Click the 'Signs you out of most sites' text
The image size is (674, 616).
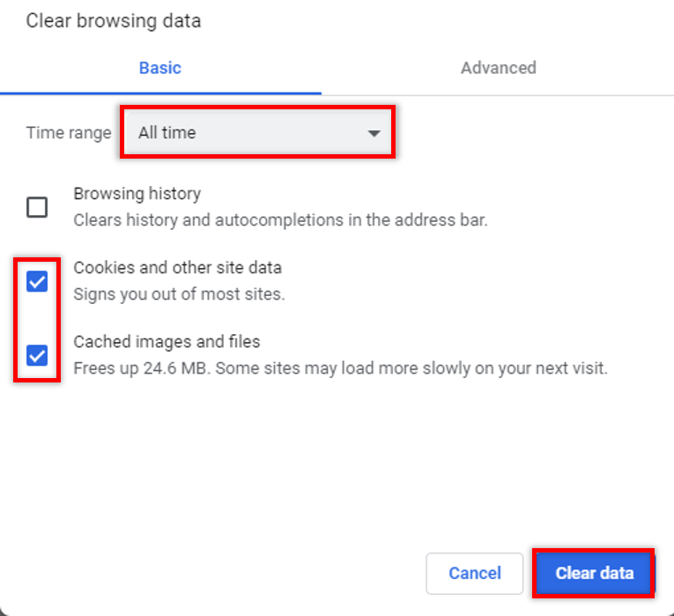pos(179,294)
